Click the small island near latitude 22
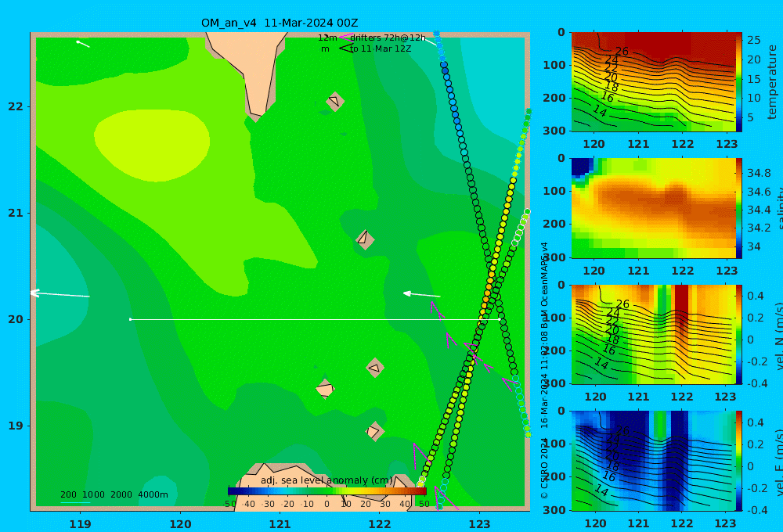 point(335,101)
